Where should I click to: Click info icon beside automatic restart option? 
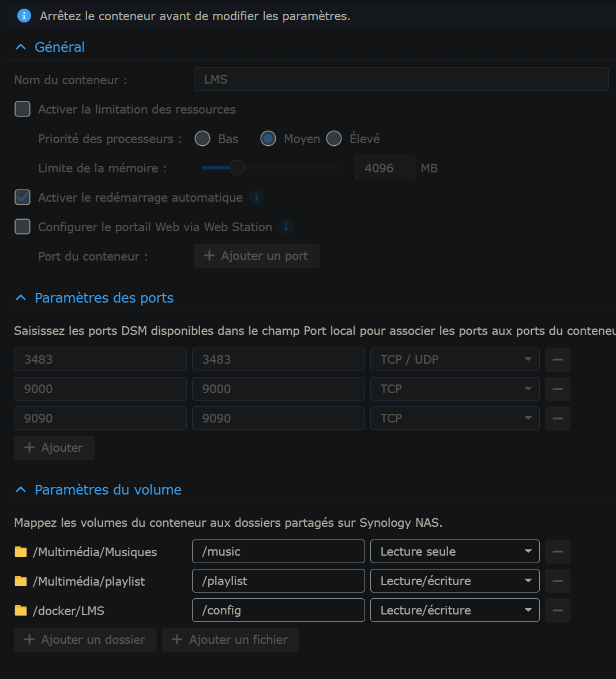[x=257, y=198]
